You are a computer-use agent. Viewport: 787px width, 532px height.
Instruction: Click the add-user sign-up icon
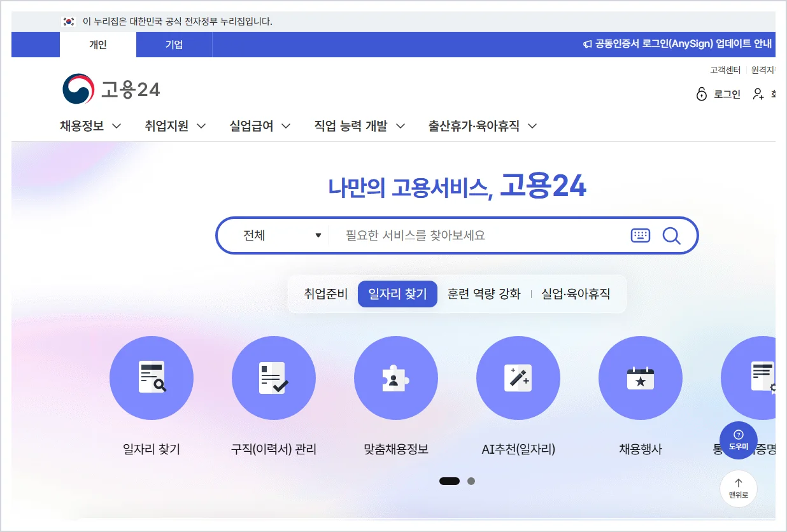click(x=758, y=94)
